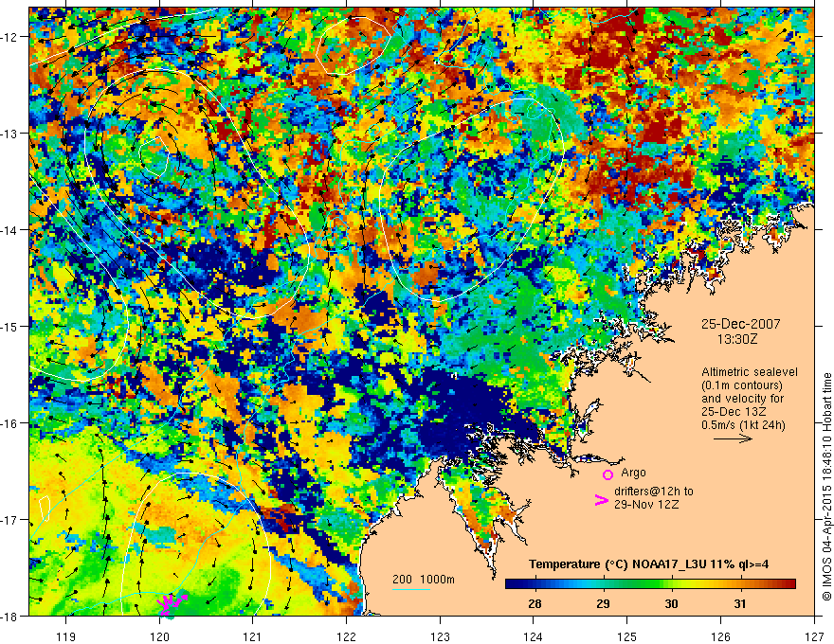Click the '120' longitude axis label

tap(159, 636)
